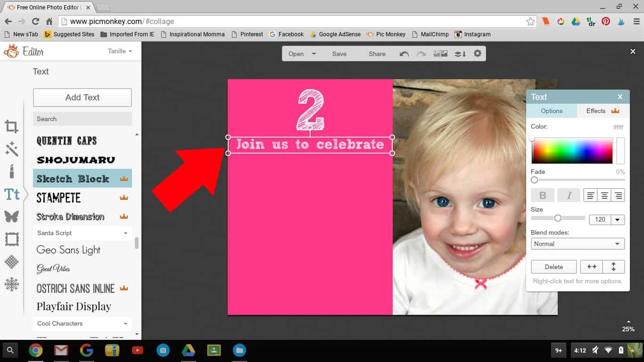This screenshot has height=362, width=644.
Task: Set text alignment to center
Action: coord(604,195)
